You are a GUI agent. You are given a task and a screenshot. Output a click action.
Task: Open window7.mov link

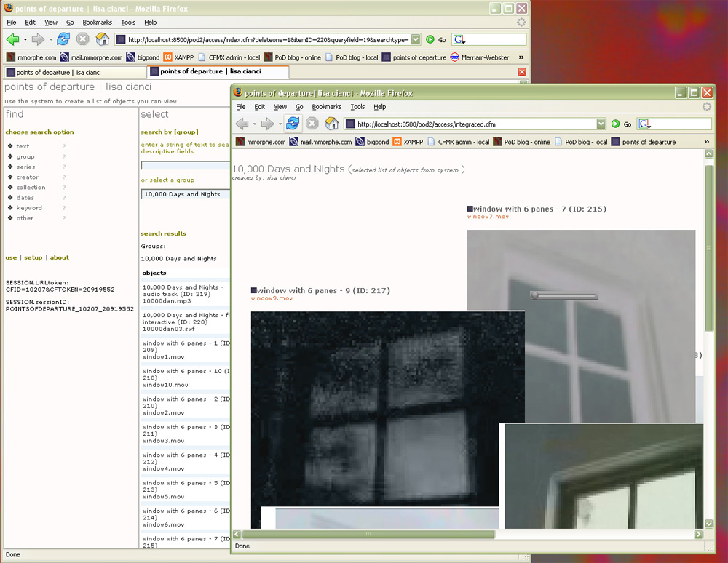point(488,217)
